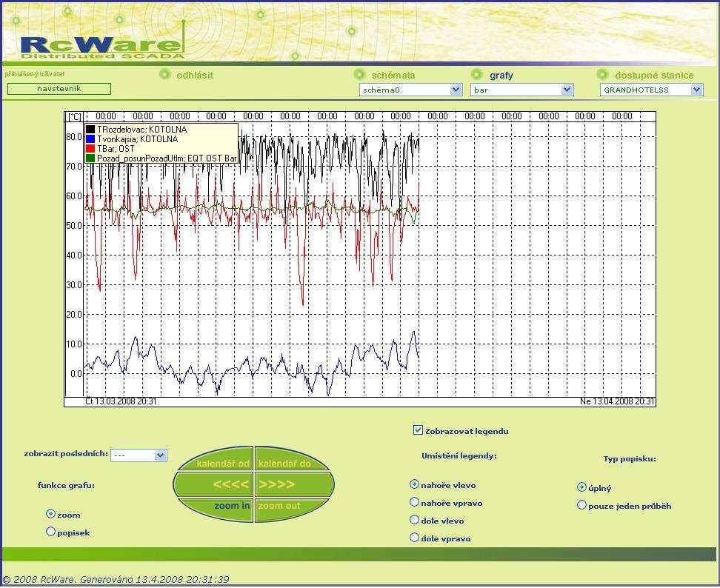This screenshot has width=720, height=588.
Task: Click the [°C] axis unit label
Action: pyautogui.click(x=74, y=116)
